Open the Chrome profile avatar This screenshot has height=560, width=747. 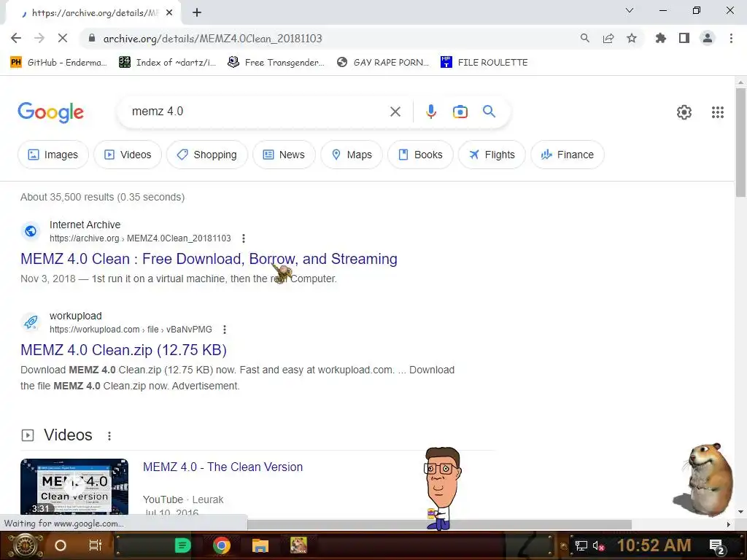click(708, 38)
